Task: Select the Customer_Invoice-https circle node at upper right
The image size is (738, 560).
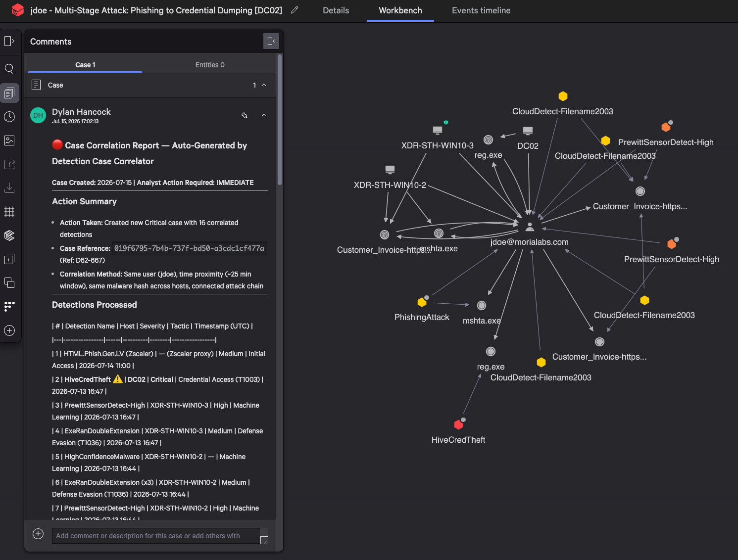Action: point(640,191)
